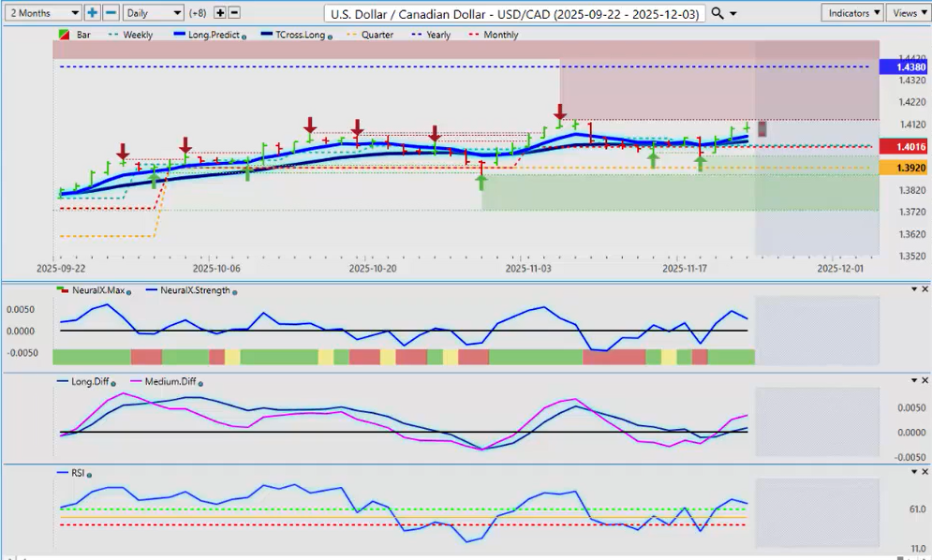Viewport: 932px width, 560px height.
Task: Click the blue minus zoom-out button
Action: coord(111,13)
